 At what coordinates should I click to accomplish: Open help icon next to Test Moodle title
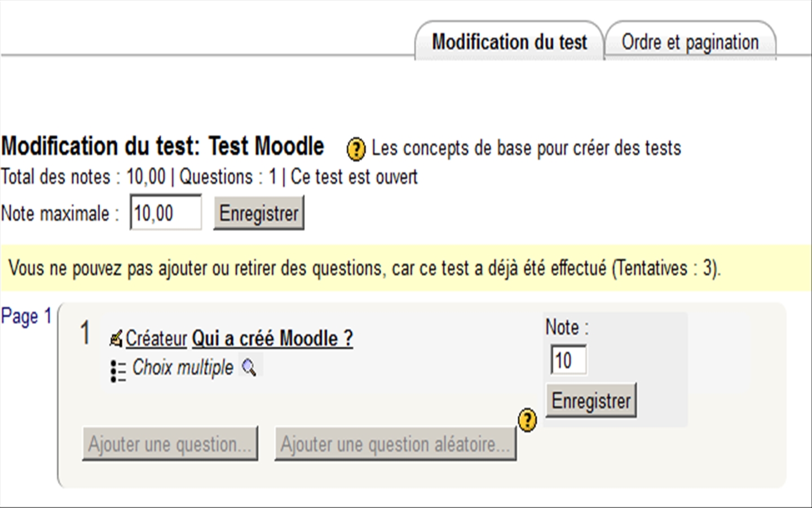pos(356,149)
